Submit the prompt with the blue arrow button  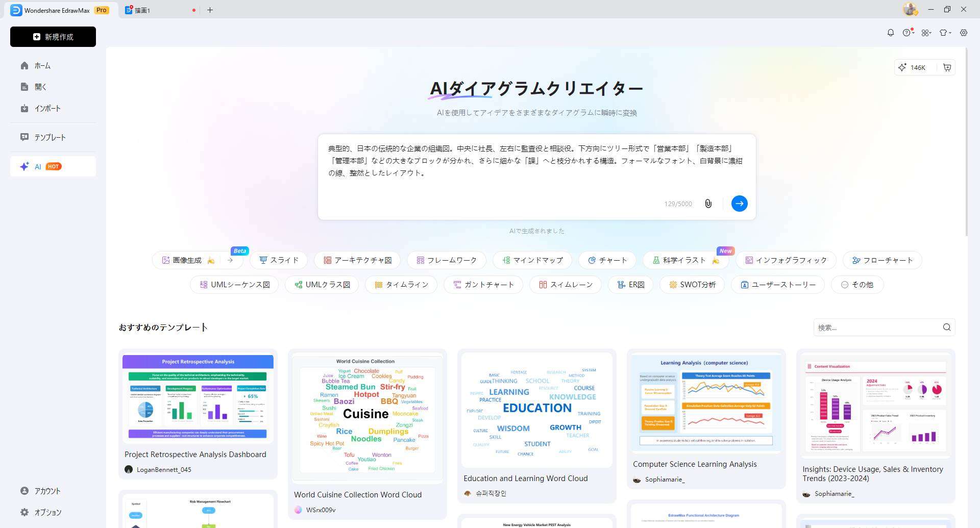[739, 203]
